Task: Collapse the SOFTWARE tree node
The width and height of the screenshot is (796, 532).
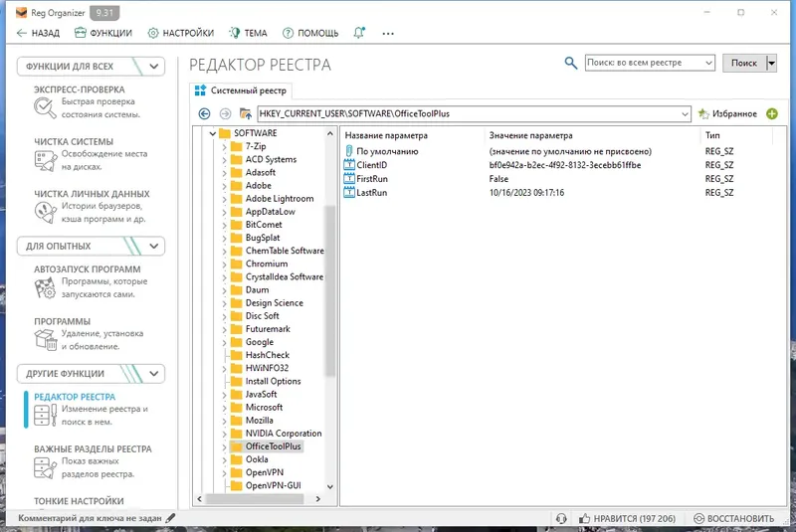Action: (213, 133)
